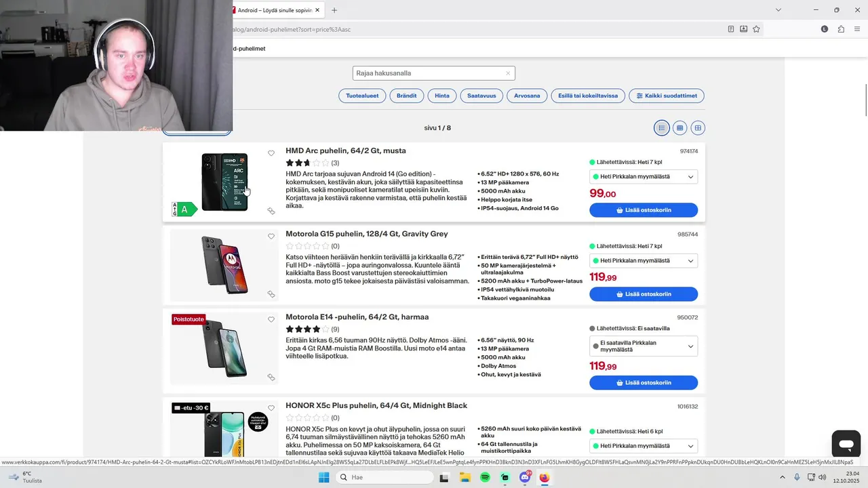Open the Firefox account avatar menu
This screenshot has width=868, height=488.
(825, 29)
